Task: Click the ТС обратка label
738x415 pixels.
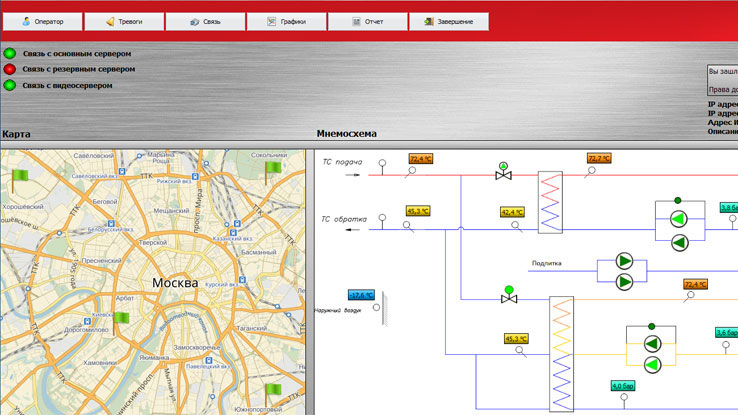Action: click(x=344, y=219)
